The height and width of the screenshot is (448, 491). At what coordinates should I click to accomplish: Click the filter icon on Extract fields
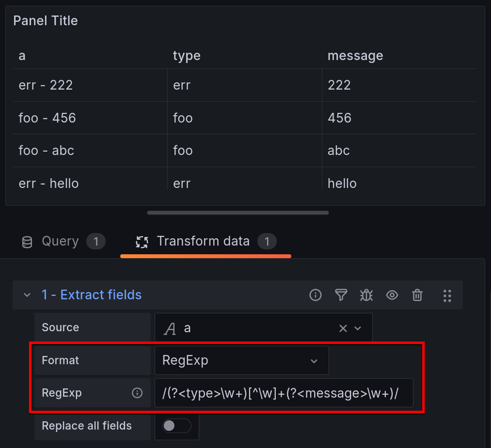(341, 295)
